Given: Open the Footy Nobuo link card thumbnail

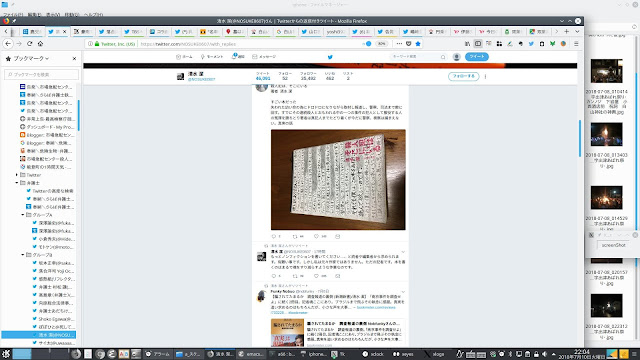Looking at the screenshot, I should point(287,333).
